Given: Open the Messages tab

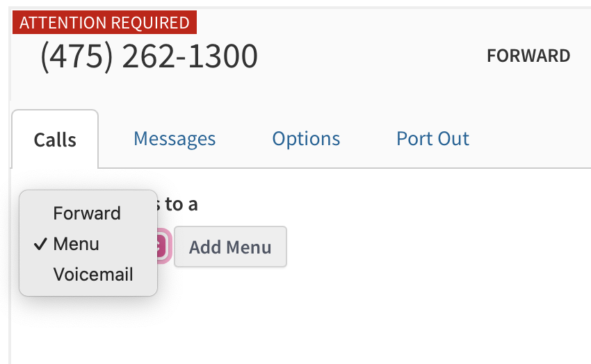Looking at the screenshot, I should click(175, 139).
